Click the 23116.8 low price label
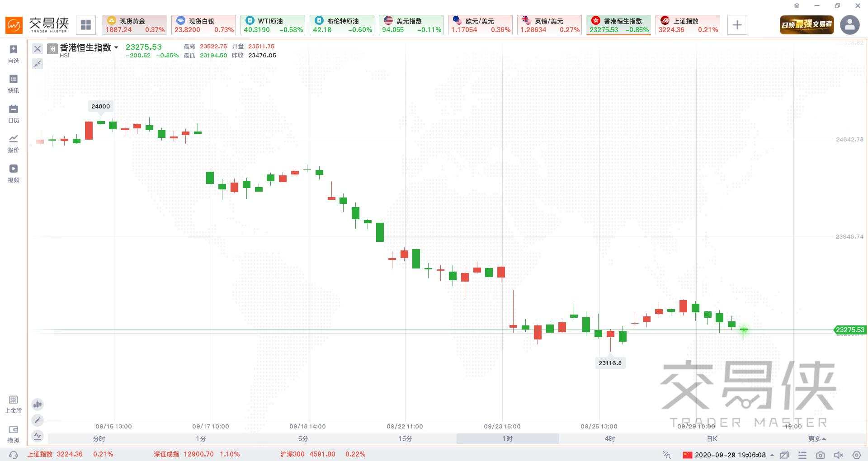The image size is (868, 461). pos(610,363)
